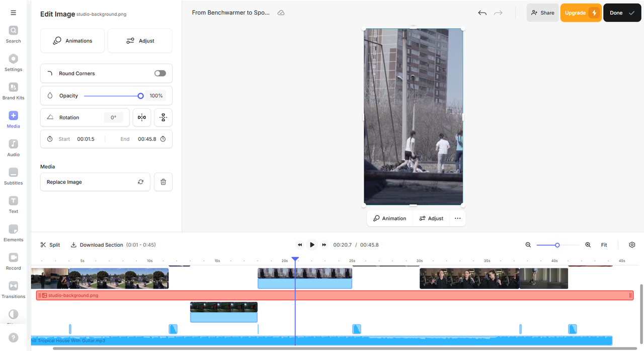Screen dimensions: 644x351
Task: Flip image vertically icon
Action: coord(163,117)
